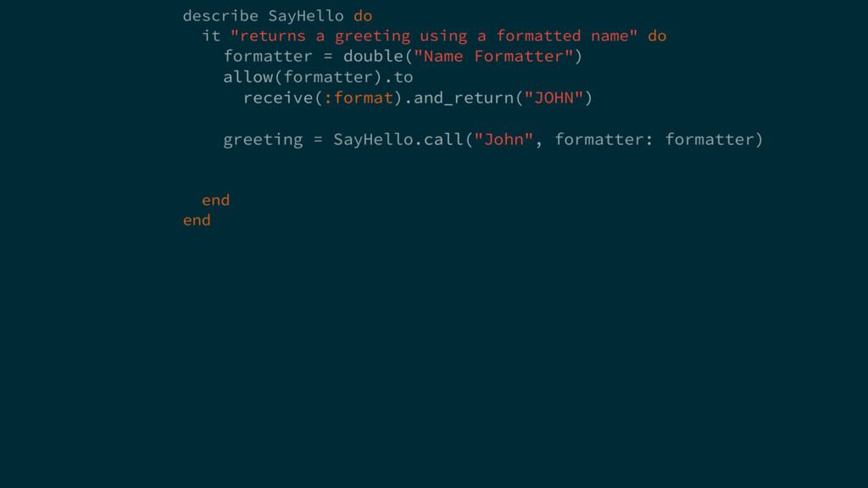Click SayHello on the describe line
This screenshot has width=868, height=488.
click(306, 16)
